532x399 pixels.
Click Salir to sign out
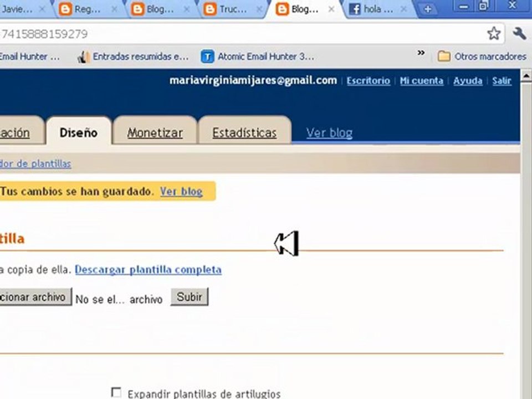click(502, 81)
